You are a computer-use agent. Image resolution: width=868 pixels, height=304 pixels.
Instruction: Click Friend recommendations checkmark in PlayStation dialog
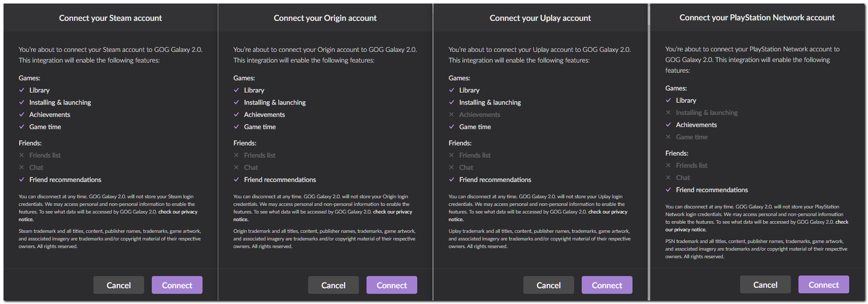coord(669,190)
